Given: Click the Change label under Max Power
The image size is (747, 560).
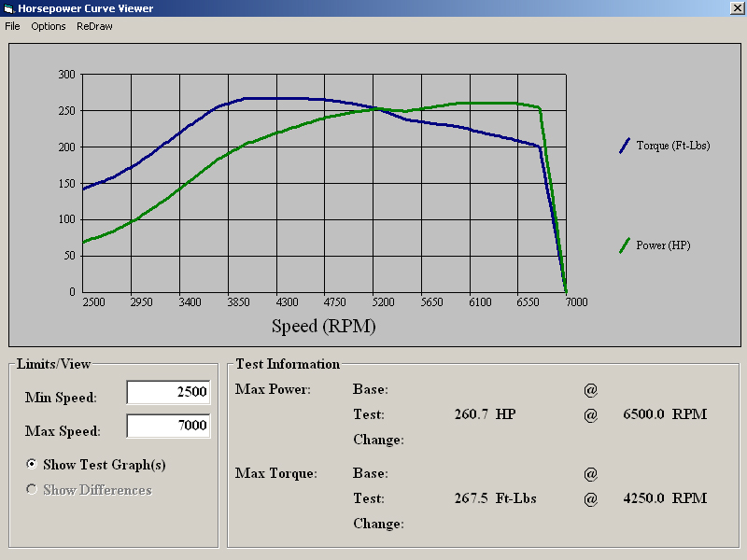Looking at the screenshot, I should pyautogui.click(x=379, y=439).
